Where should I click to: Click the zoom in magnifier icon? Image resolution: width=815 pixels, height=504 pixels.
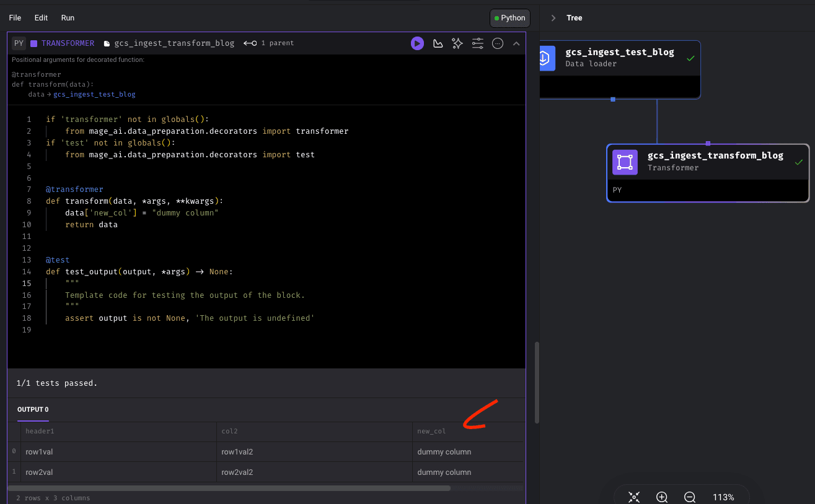(x=662, y=497)
